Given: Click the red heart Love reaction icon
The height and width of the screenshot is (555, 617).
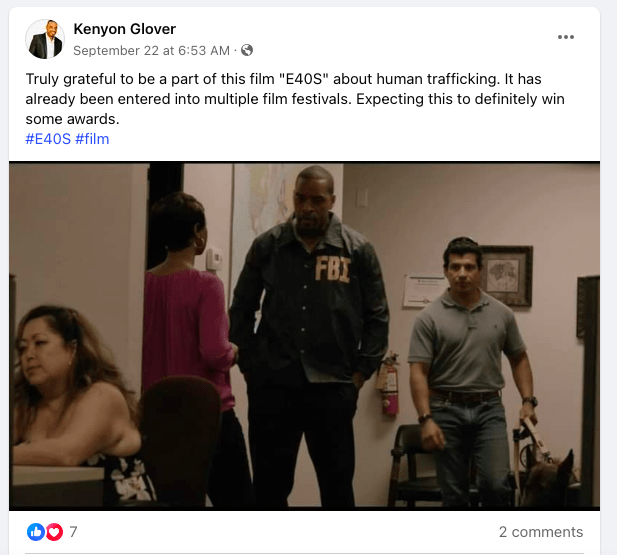Looking at the screenshot, I should (x=54, y=532).
